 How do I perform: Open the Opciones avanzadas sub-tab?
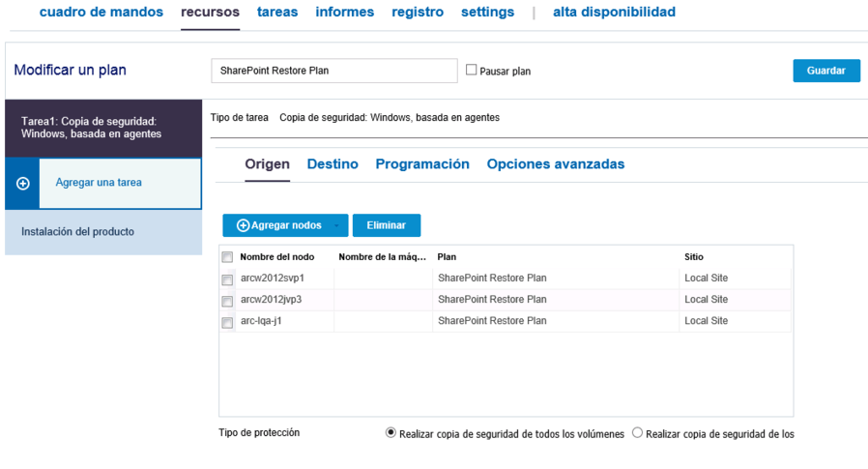click(556, 163)
